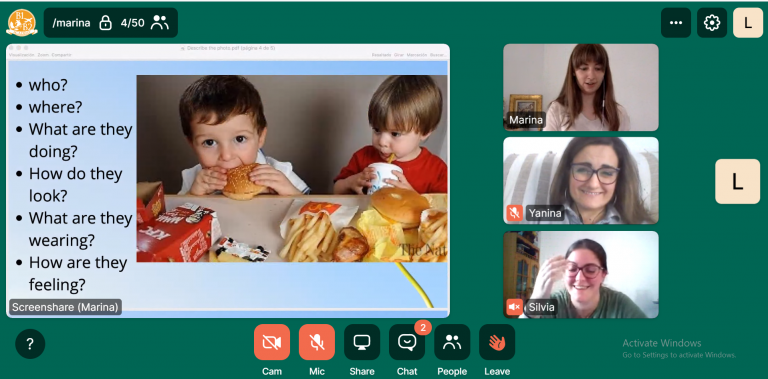Click 'How are they feeling?' bullet

click(x=77, y=274)
